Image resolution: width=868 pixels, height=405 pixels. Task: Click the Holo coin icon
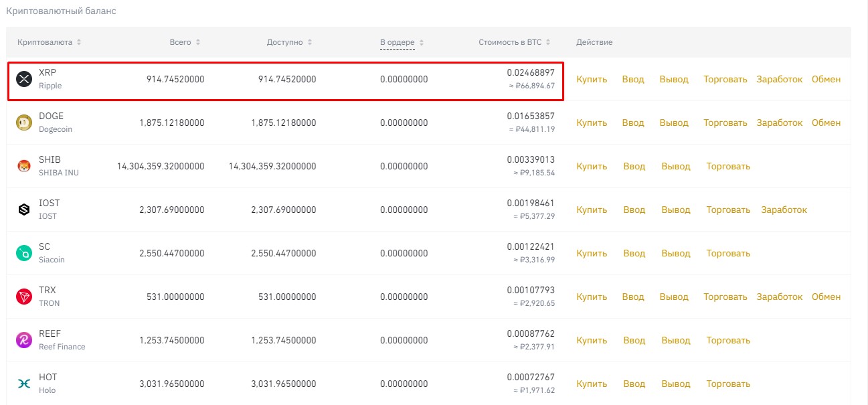pyautogui.click(x=24, y=384)
